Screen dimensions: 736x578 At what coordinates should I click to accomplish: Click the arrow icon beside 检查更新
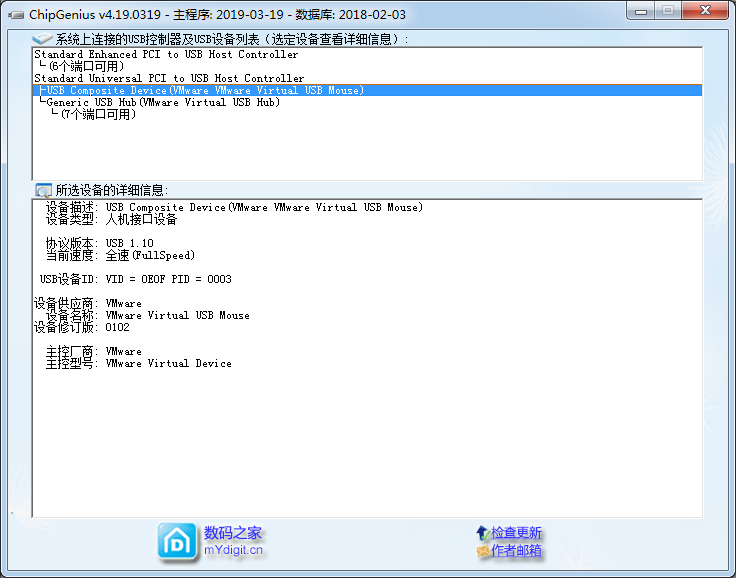point(483,533)
